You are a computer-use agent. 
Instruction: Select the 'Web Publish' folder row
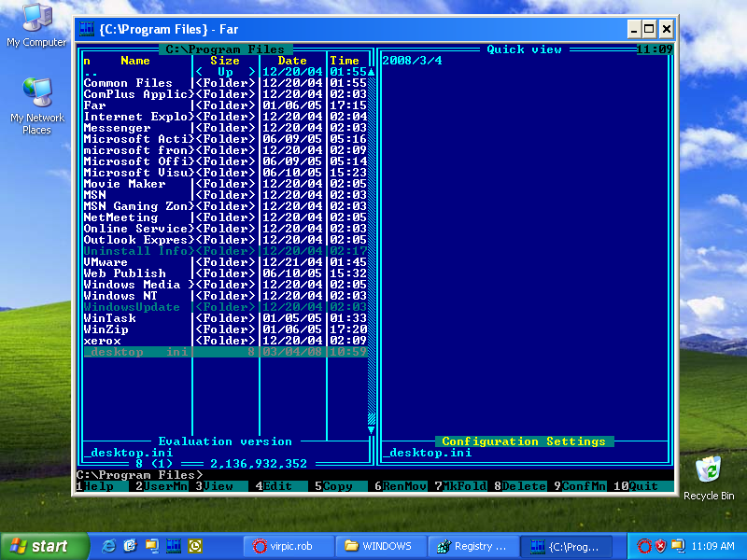click(x=225, y=273)
